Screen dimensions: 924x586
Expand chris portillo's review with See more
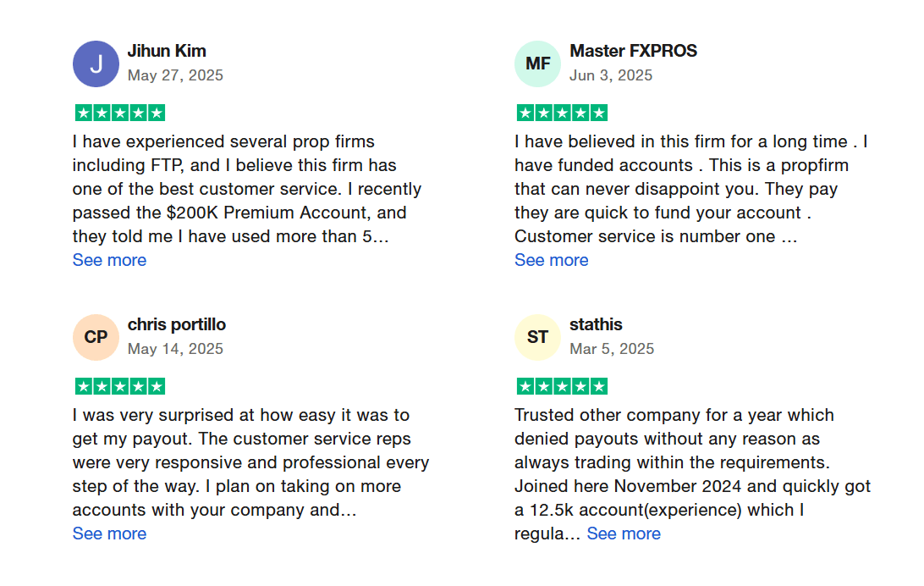point(110,533)
